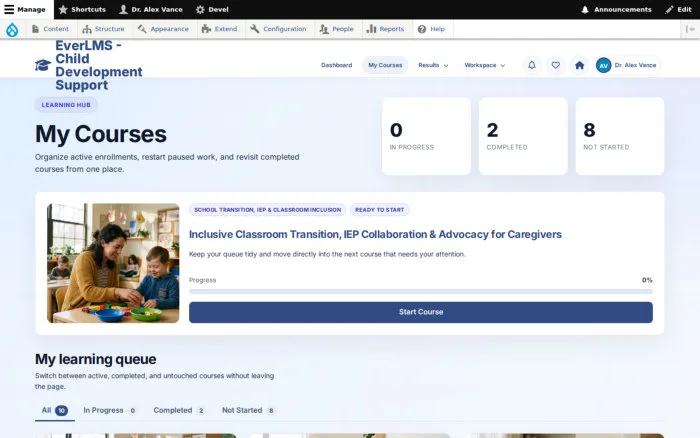Switch to the Not Started tab
Image resolution: width=700 pixels, height=438 pixels.
coord(249,410)
